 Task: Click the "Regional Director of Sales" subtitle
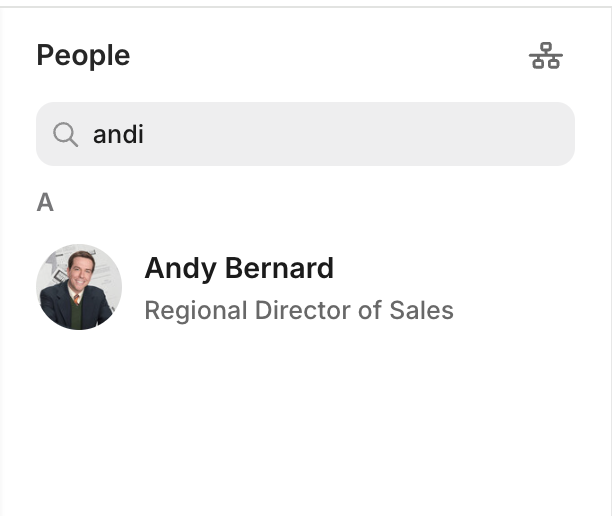299,311
